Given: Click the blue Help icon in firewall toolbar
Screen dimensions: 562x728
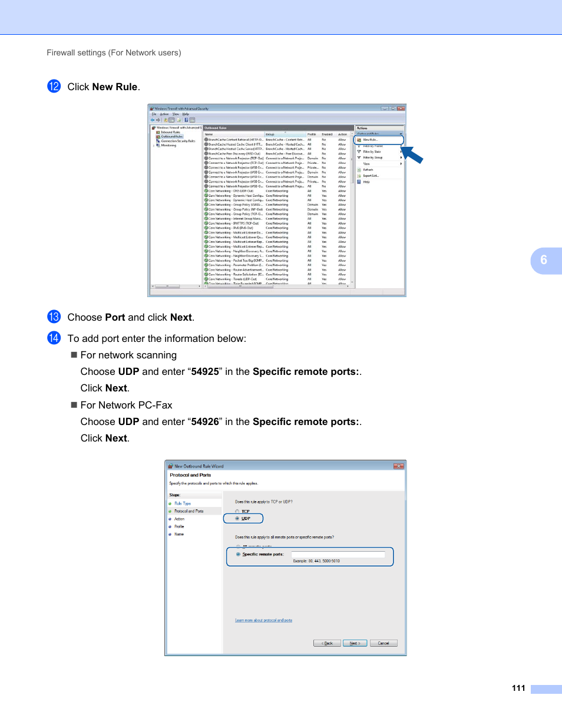Looking at the screenshot, I should pyautogui.click(x=186, y=120).
